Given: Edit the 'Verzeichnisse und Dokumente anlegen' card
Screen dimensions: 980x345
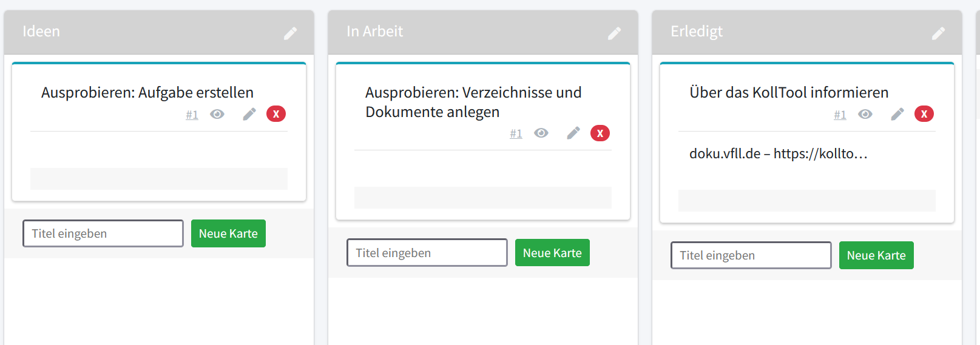Looking at the screenshot, I should (573, 133).
